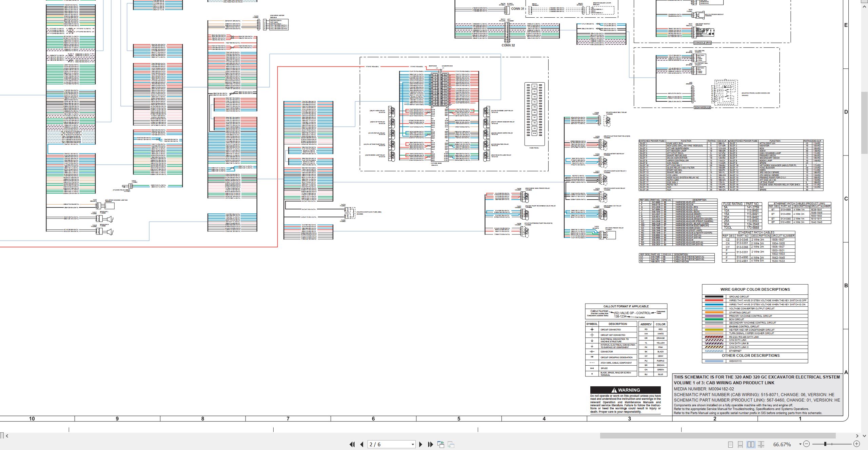Screen dimensions: 868x450
Task: Click the SCM MODULE label
Action: [702, 108]
